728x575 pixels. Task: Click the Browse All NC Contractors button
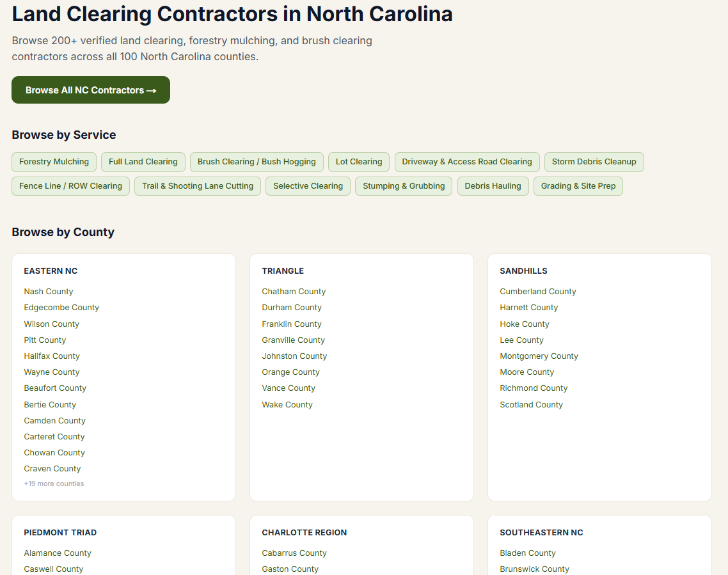point(90,90)
